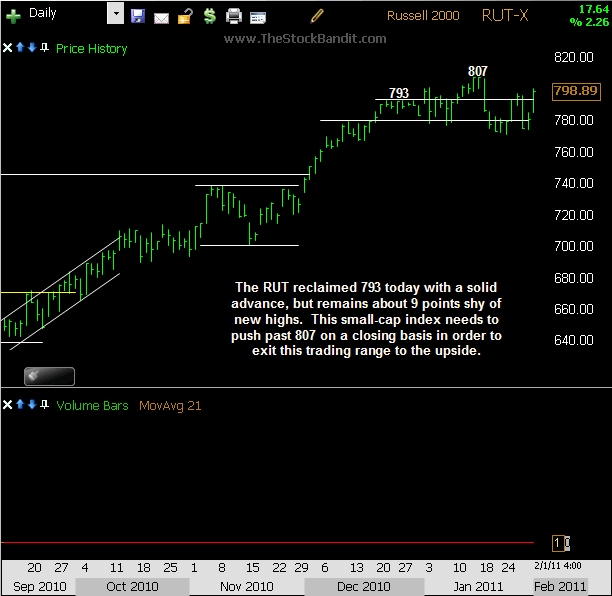
Task: Print the chart with the printer icon
Action: coord(234,15)
